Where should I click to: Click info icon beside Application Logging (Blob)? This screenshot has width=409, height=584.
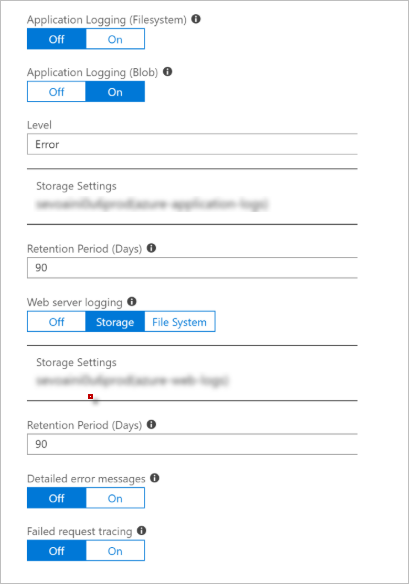coord(168,72)
